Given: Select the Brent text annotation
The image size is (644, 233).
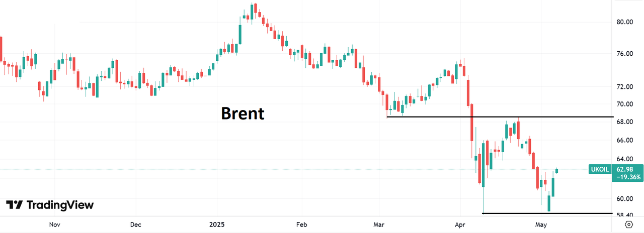Looking at the screenshot, I should click(243, 113).
